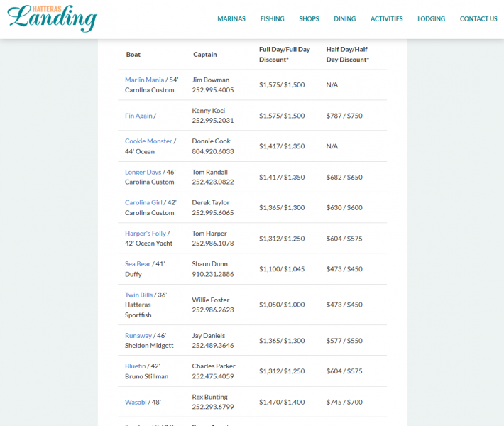Open the Marlin Mania boat link
The height and width of the screenshot is (426, 504).
coord(144,80)
